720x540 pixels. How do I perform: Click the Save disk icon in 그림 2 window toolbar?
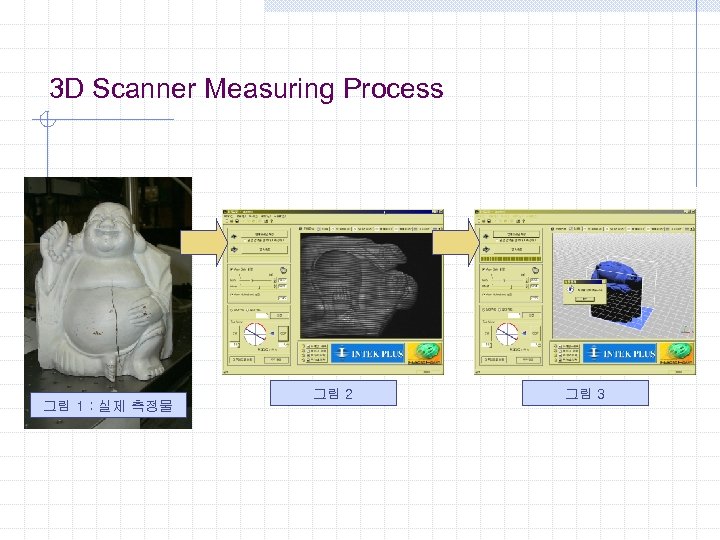coord(237,221)
